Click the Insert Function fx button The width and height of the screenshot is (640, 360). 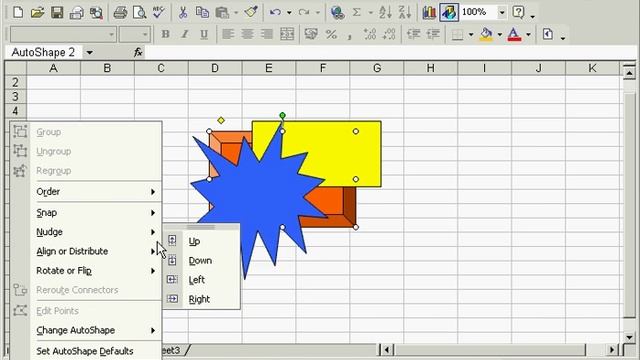(x=138, y=52)
